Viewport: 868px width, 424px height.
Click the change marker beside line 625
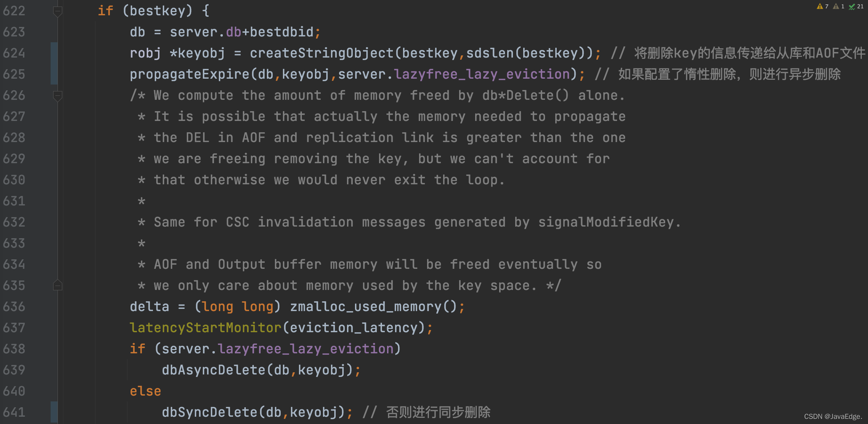54,74
